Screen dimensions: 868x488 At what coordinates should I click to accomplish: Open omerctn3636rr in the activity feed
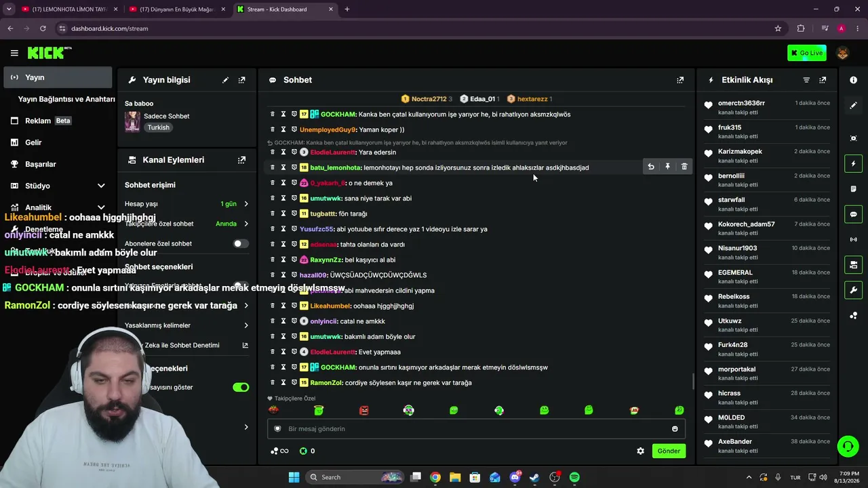pos(741,103)
